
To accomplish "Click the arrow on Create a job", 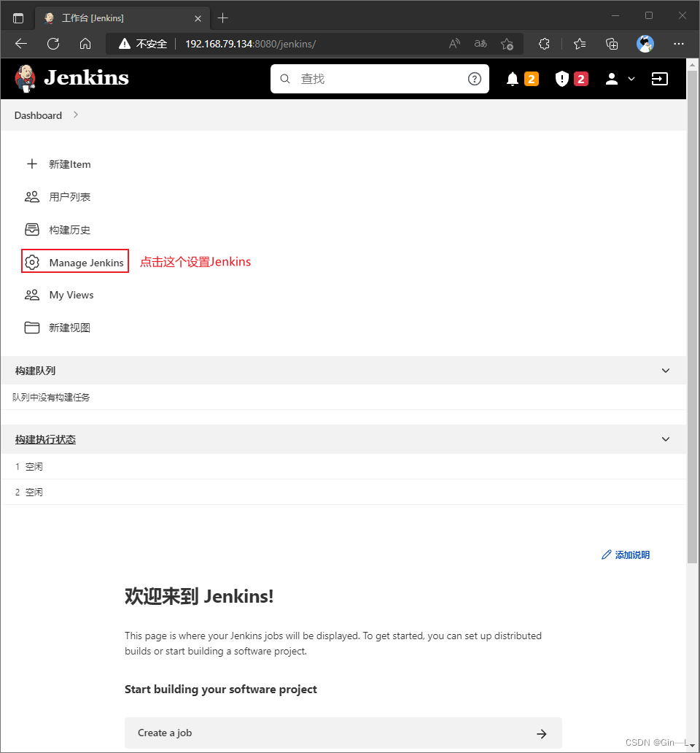I will (x=541, y=734).
